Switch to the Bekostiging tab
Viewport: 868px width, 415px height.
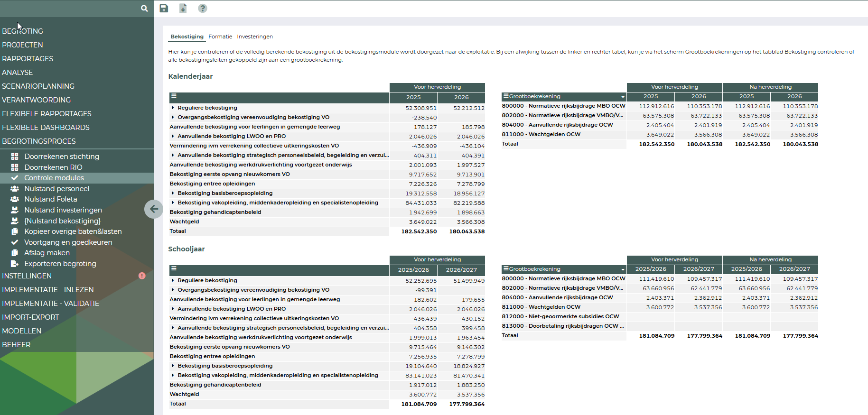187,37
